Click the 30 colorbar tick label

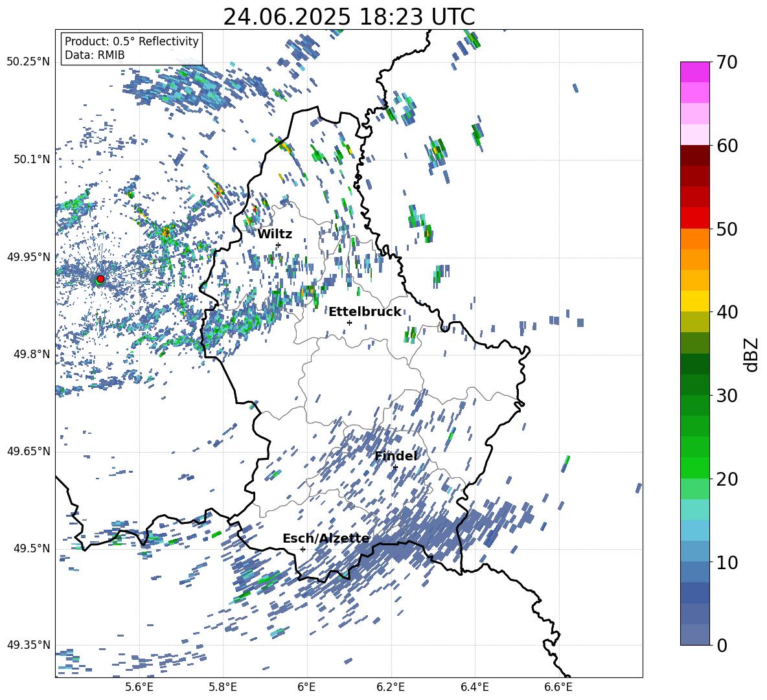pyautogui.click(x=726, y=396)
